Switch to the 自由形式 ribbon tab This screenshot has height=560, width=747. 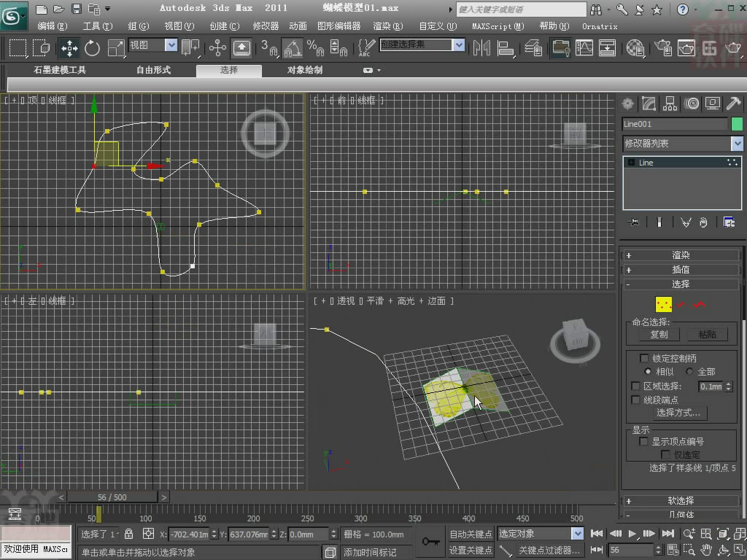point(153,70)
